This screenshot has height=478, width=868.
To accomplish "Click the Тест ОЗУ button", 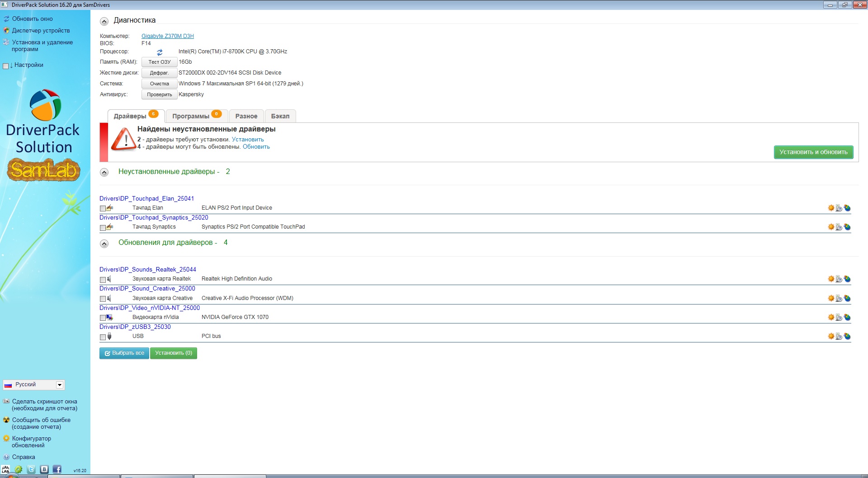I will point(160,62).
